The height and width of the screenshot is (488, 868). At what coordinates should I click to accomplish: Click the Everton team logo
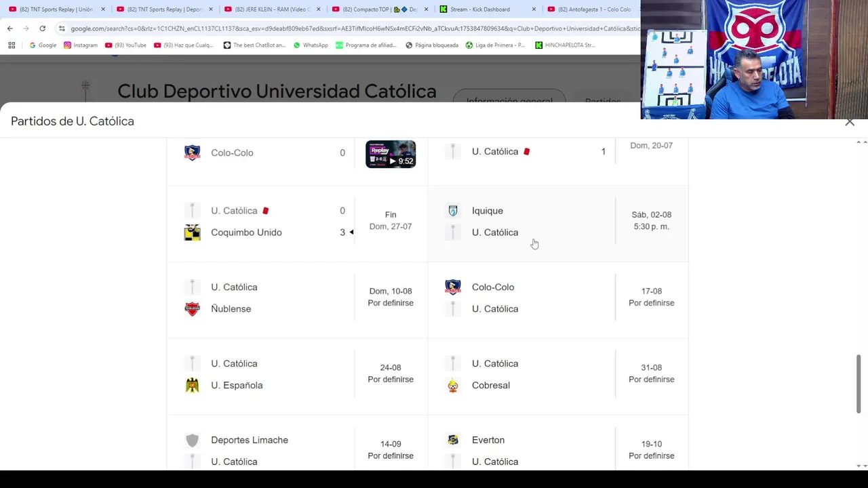coord(453,441)
